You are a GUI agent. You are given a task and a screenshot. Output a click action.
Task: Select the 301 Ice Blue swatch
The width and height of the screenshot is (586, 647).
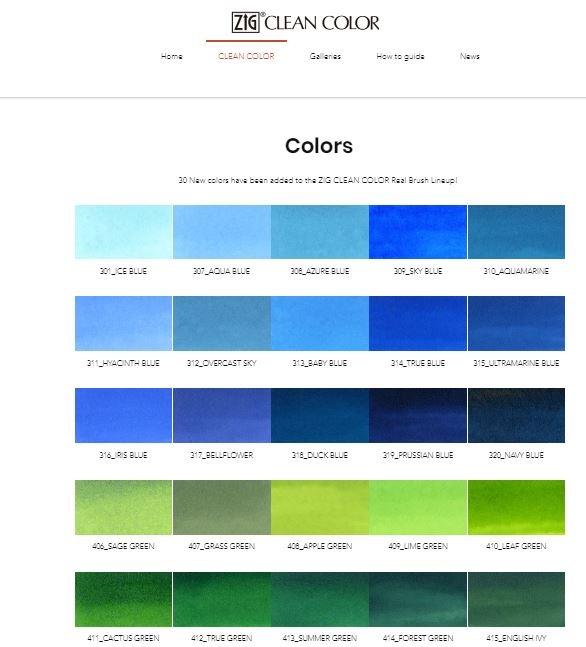point(123,232)
